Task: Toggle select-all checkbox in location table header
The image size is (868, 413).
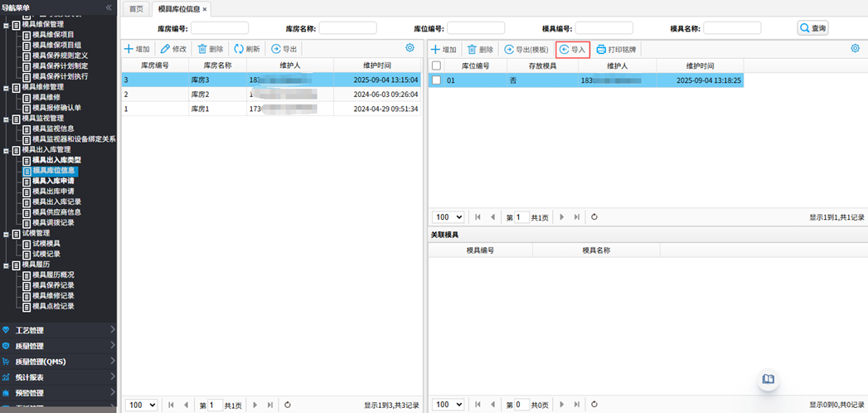Action: 436,66
